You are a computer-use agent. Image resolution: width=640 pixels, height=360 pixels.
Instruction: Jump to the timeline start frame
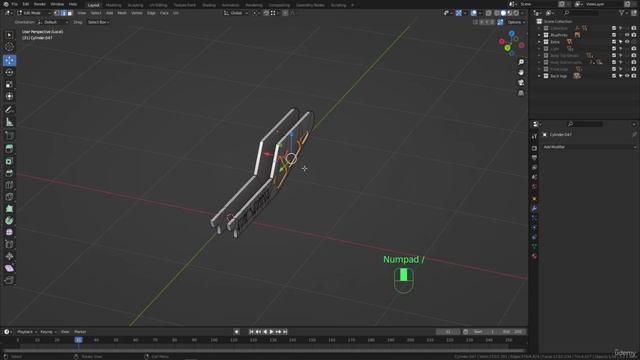click(x=251, y=332)
